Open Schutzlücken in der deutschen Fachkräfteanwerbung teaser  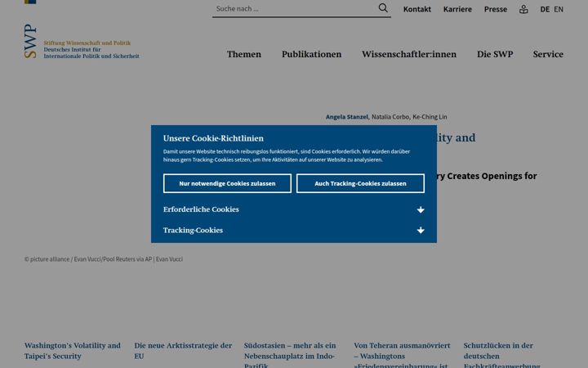coord(501,354)
